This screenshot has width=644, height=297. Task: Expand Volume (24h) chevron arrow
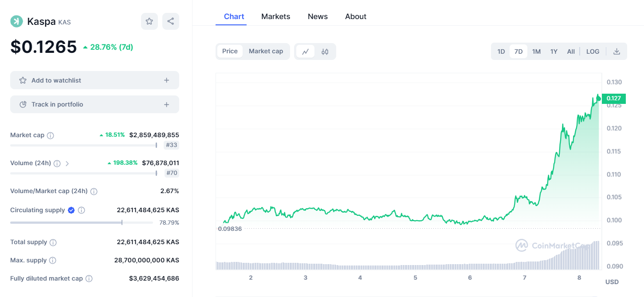click(67, 163)
